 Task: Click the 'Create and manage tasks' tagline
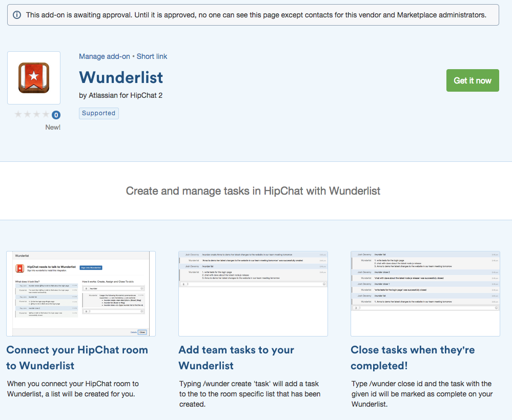[x=253, y=191]
